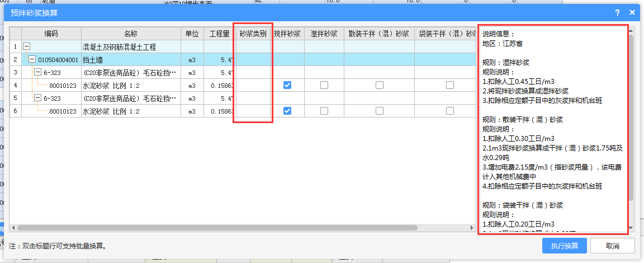Image resolution: width=644 pixels, height=263 pixels.
Task: Click the info panel scroll-down arrow
Action: click(x=631, y=228)
